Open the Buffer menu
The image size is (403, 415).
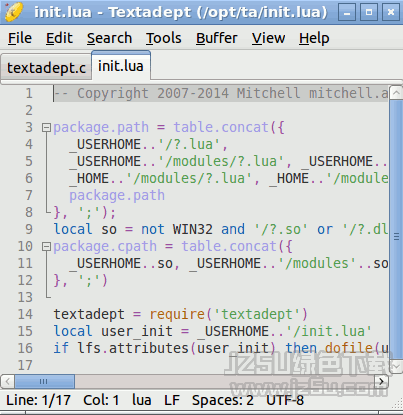[x=217, y=38]
